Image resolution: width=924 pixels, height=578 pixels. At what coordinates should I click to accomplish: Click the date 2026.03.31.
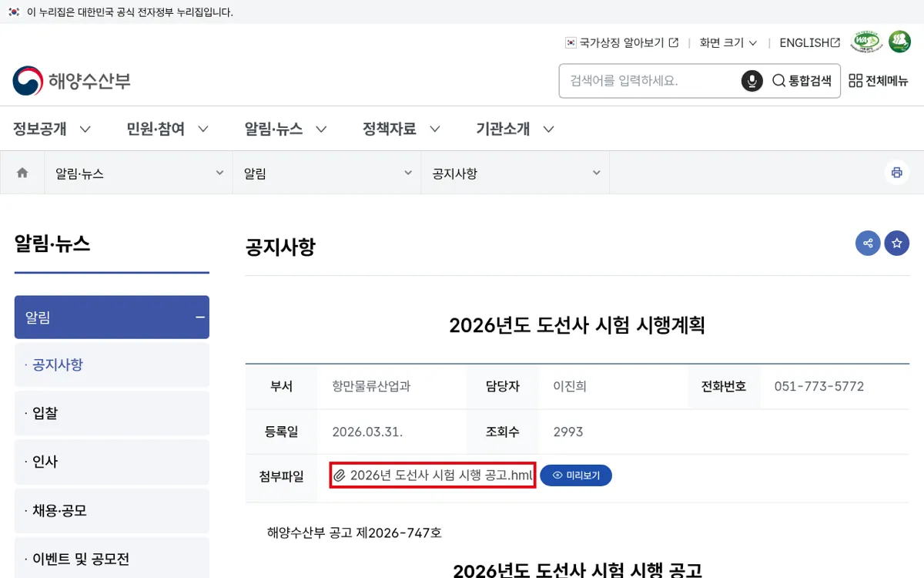(367, 432)
